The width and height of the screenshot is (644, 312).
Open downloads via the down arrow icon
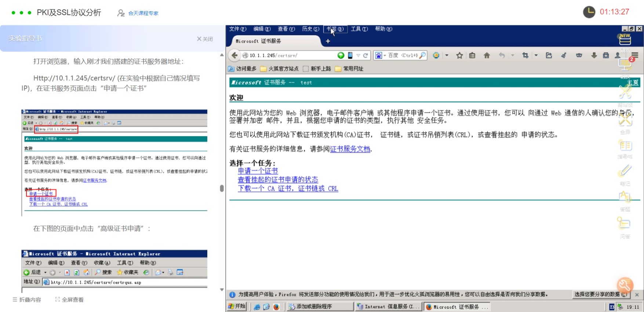594,55
